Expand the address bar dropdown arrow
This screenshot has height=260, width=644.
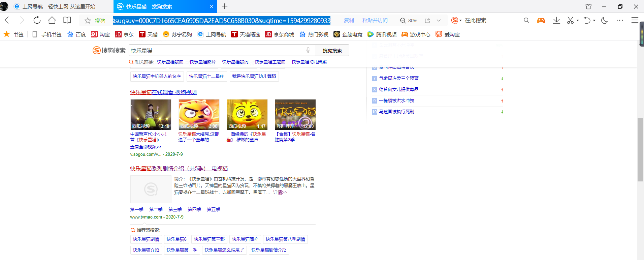pyautogui.click(x=439, y=21)
